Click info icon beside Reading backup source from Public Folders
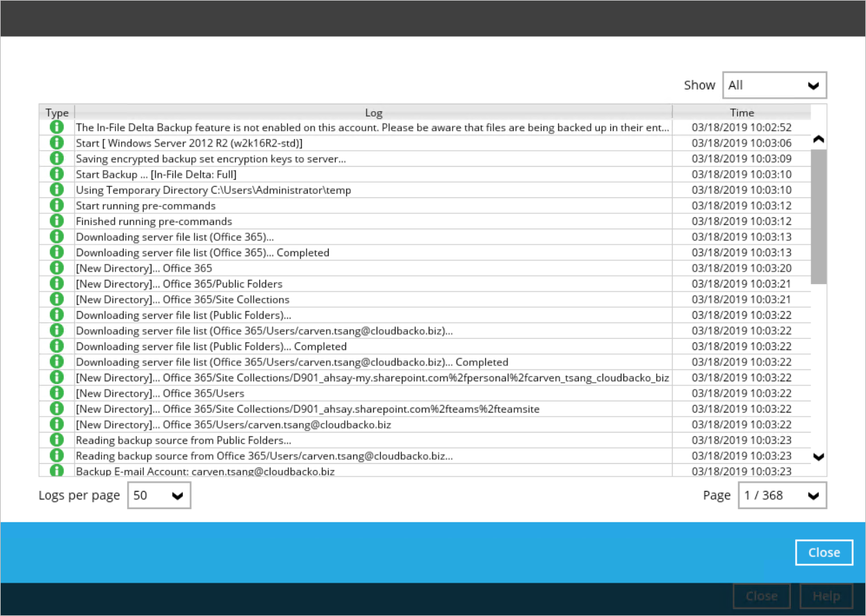The height and width of the screenshot is (616, 866). pos(57,440)
